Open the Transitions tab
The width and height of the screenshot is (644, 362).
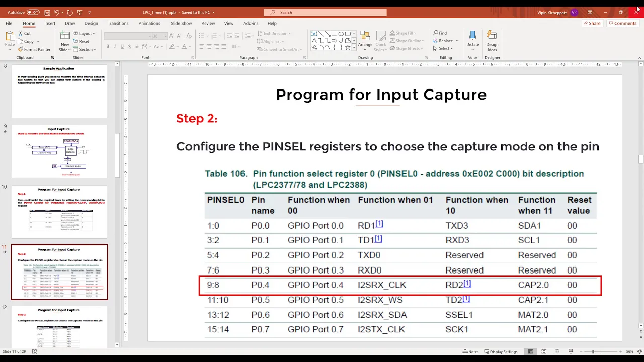(x=118, y=23)
